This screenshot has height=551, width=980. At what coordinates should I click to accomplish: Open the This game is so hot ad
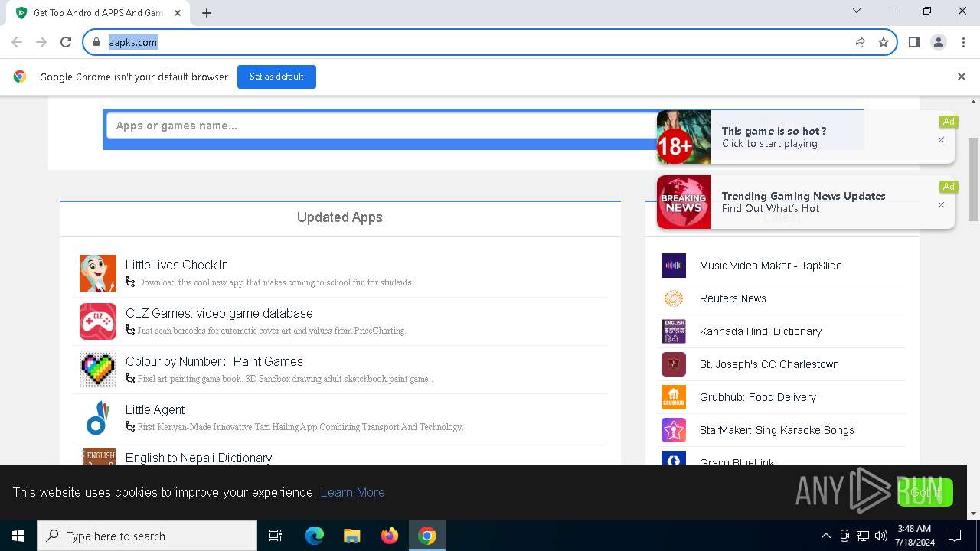[x=805, y=137]
